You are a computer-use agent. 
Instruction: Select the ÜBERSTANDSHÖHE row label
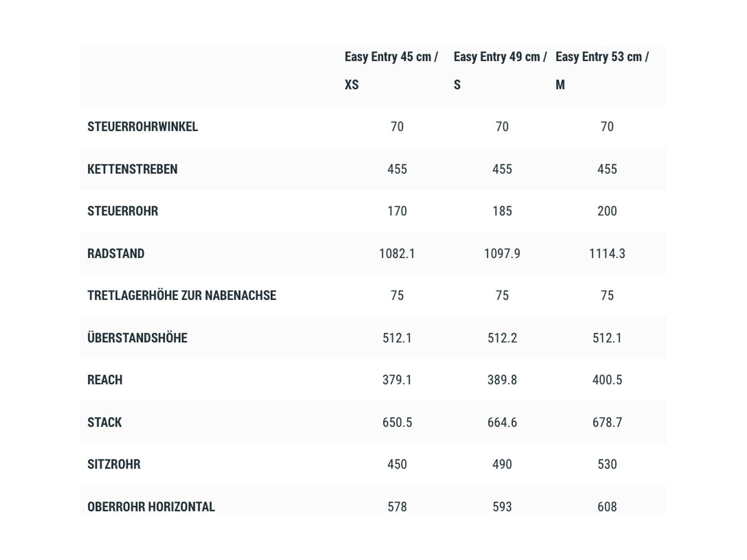tap(137, 338)
